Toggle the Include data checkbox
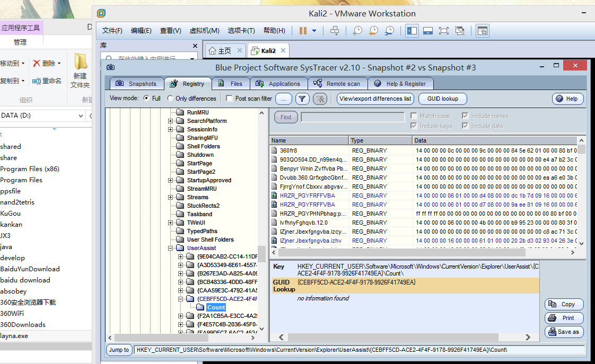The height and width of the screenshot is (364, 595). (465, 126)
